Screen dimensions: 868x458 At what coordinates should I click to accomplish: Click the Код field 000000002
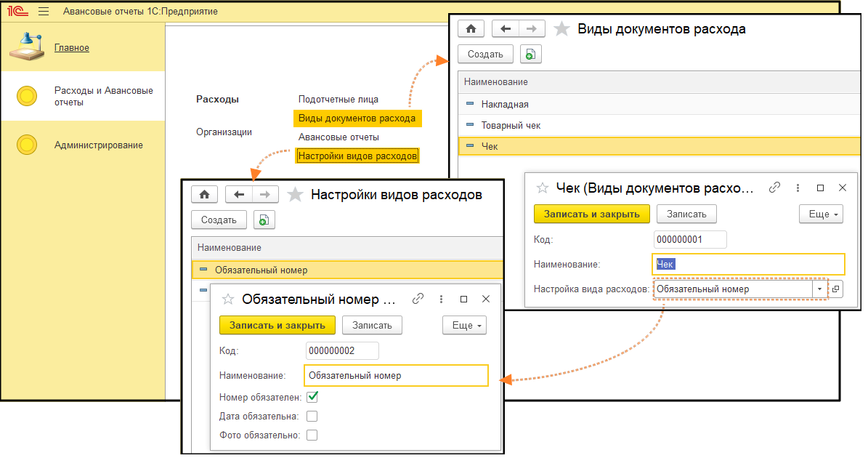point(342,350)
